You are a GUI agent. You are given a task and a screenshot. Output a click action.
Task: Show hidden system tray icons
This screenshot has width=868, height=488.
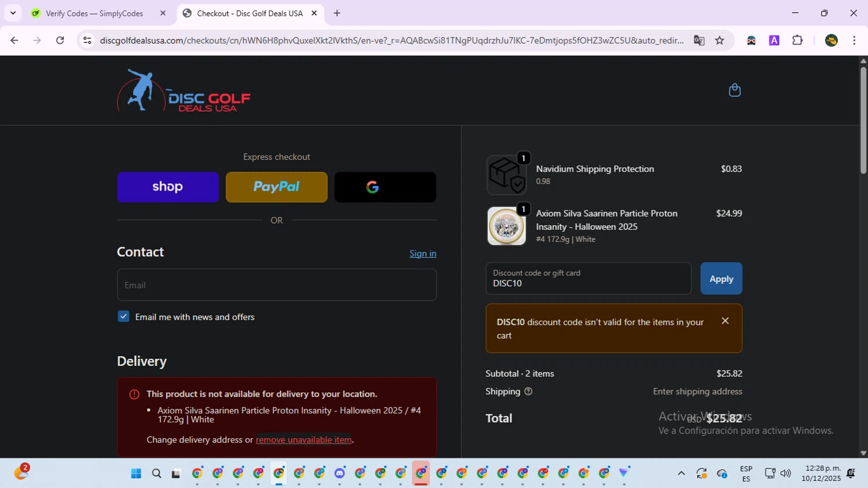pyautogui.click(x=681, y=474)
